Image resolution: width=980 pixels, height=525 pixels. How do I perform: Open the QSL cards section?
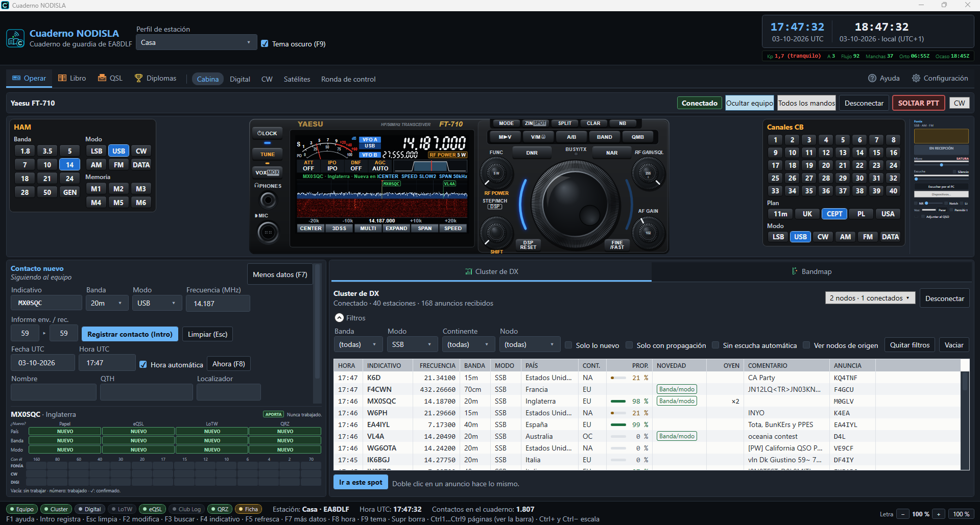110,78
